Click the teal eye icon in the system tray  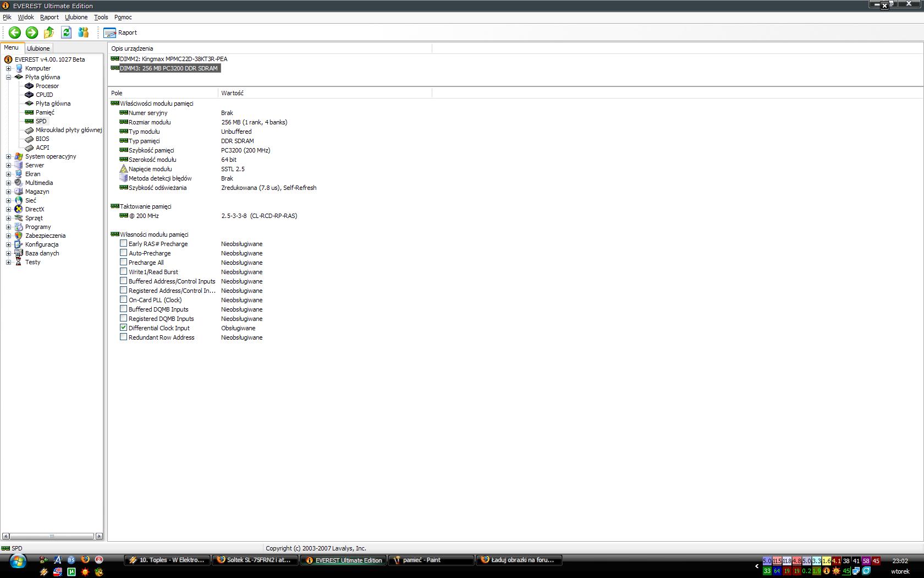click(x=866, y=571)
